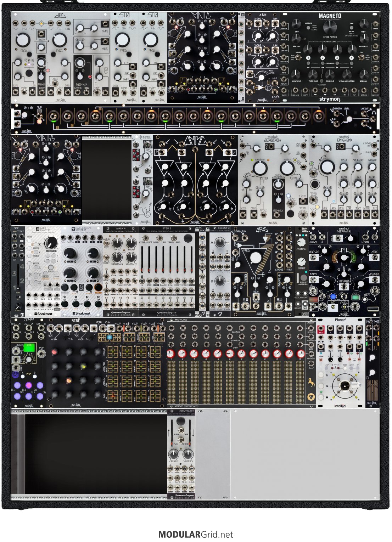Open the X-PAN module
The width and height of the screenshot is (392, 542).
[262, 58]
